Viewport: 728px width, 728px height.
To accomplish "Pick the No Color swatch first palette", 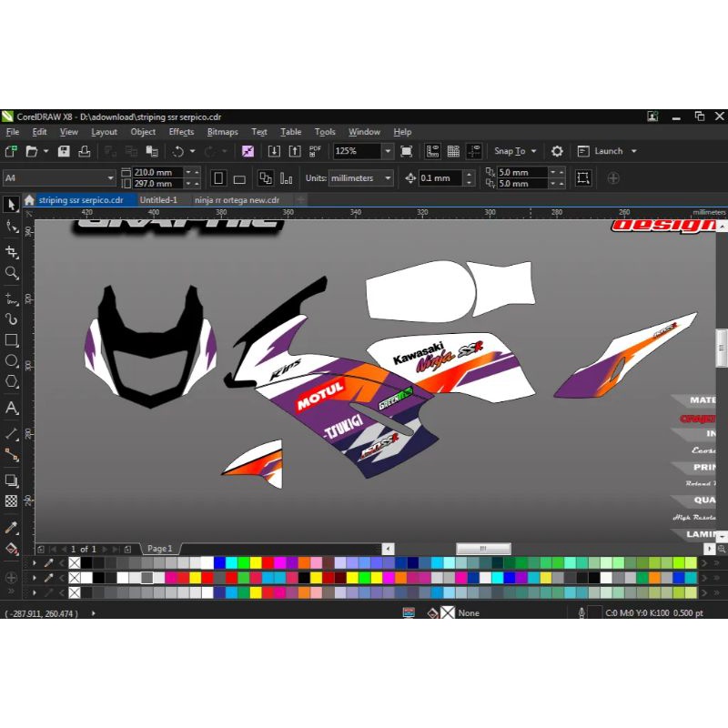I will pyautogui.click(x=75, y=563).
